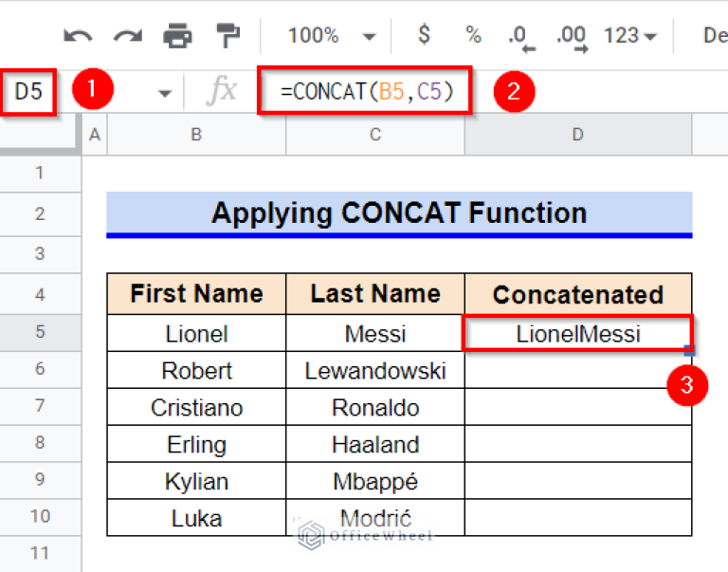Click the Name box showing D5
Screen dimensions: 728x572
28,91
